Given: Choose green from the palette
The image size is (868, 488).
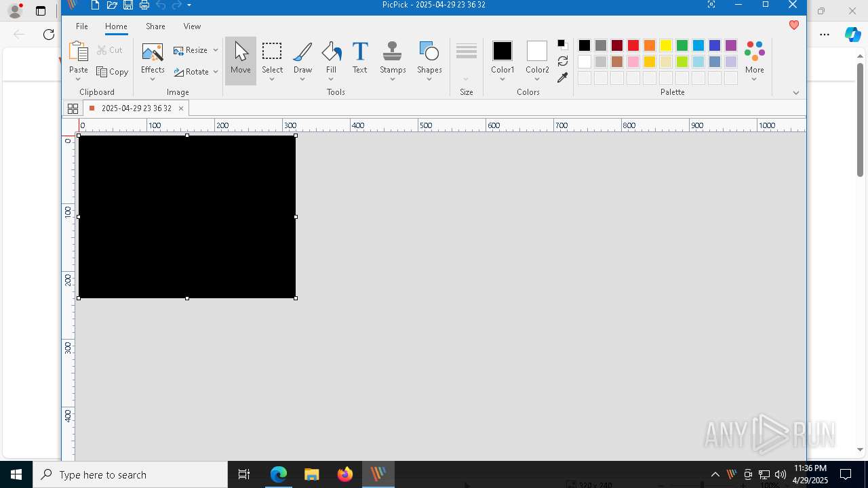Looking at the screenshot, I should click(682, 45).
